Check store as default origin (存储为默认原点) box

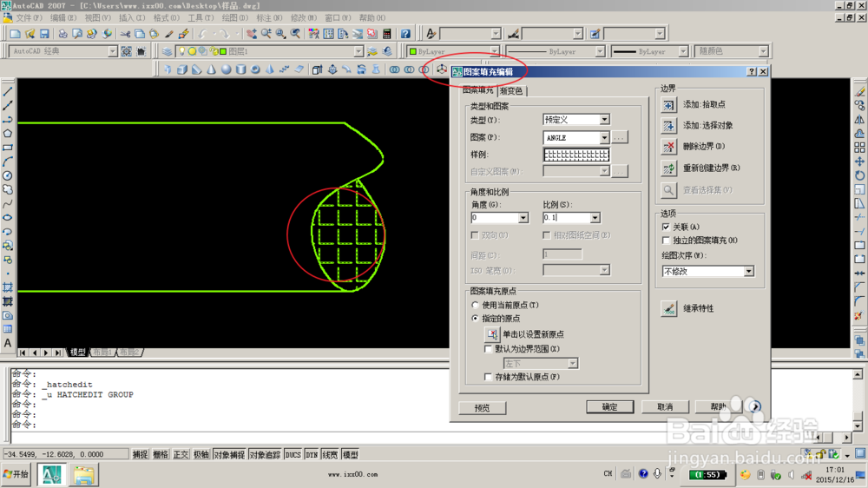488,377
